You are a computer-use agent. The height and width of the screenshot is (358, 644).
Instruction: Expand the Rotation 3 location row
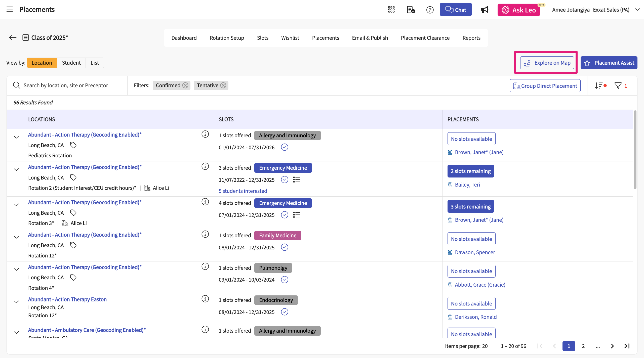click(x=16, y=205)
